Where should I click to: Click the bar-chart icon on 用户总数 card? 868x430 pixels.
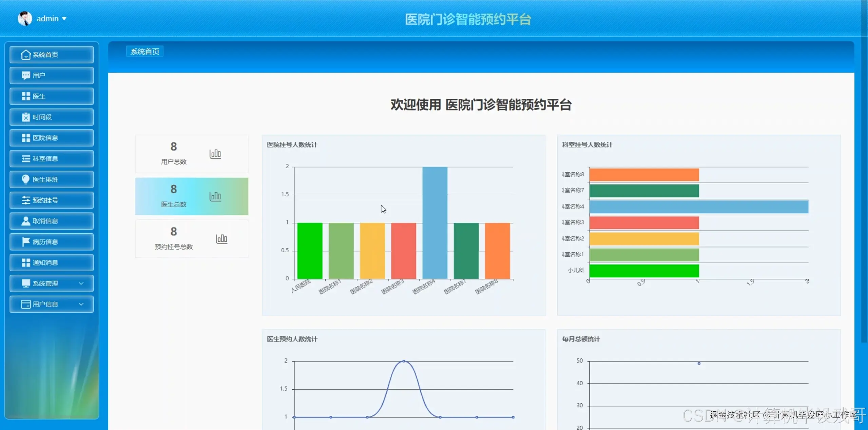click(x=215, y=154)
